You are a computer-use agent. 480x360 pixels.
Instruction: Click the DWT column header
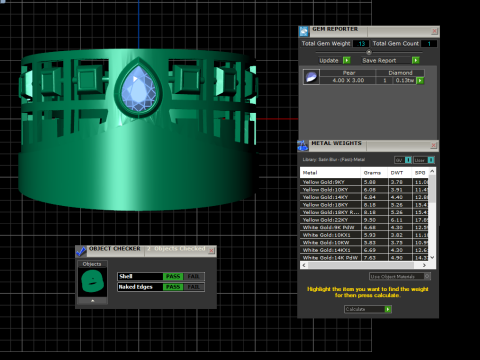[x=400, y=173]
